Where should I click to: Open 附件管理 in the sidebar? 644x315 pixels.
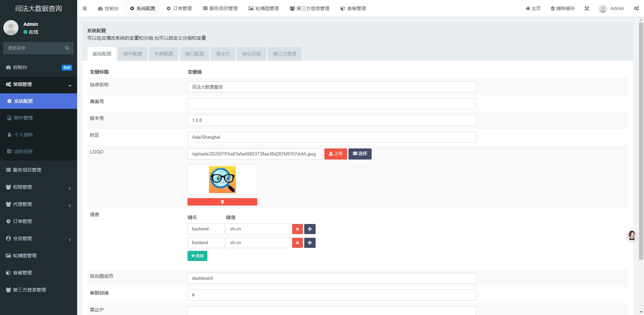[x=39, y=118]
